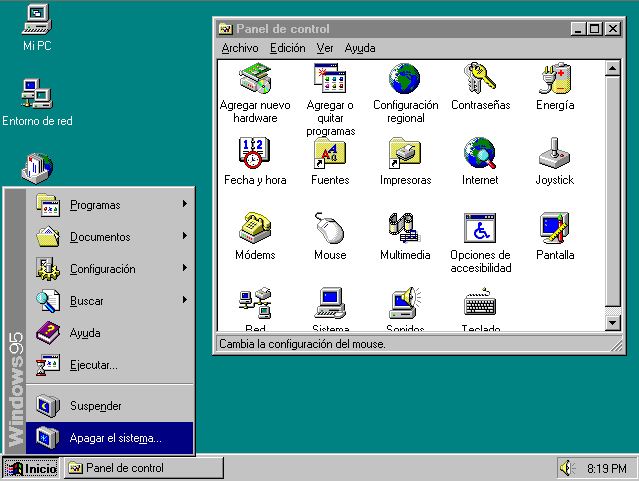Click scrollbar up arrow in Panel de control

tap(613, 68)
